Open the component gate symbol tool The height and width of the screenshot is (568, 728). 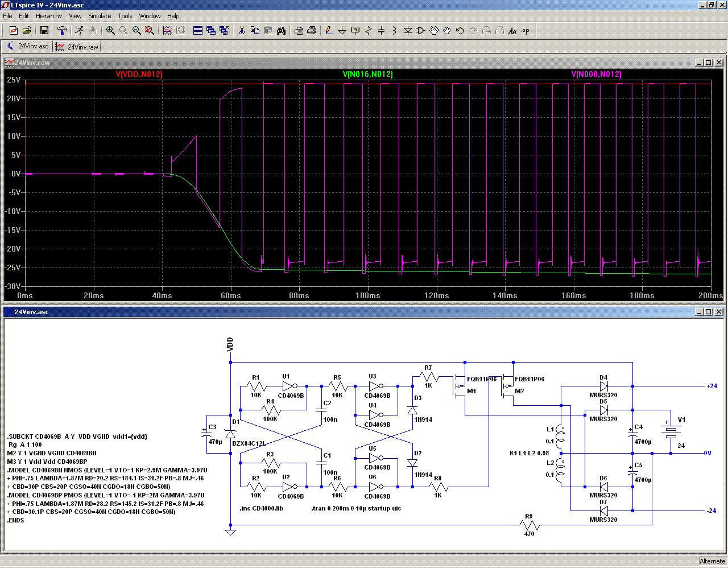click(421, 31)
